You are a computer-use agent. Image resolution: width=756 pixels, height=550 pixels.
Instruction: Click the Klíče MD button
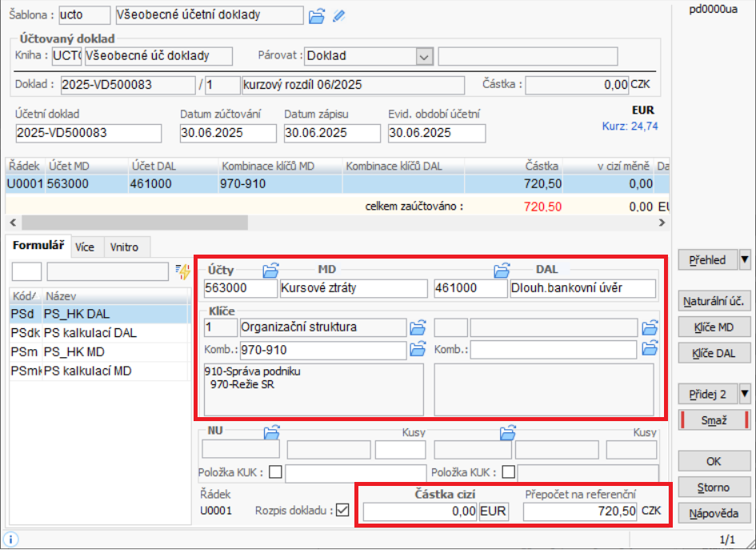click(x=714, y=327)
